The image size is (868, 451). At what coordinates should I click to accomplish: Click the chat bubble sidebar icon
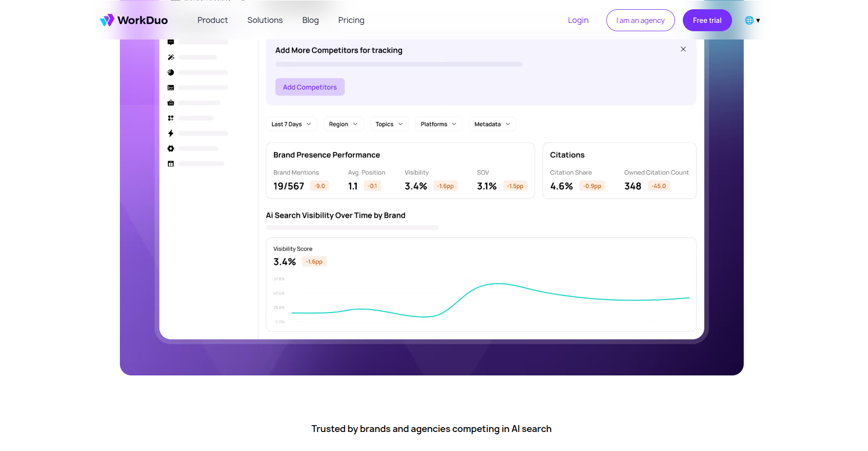(171, 42)
